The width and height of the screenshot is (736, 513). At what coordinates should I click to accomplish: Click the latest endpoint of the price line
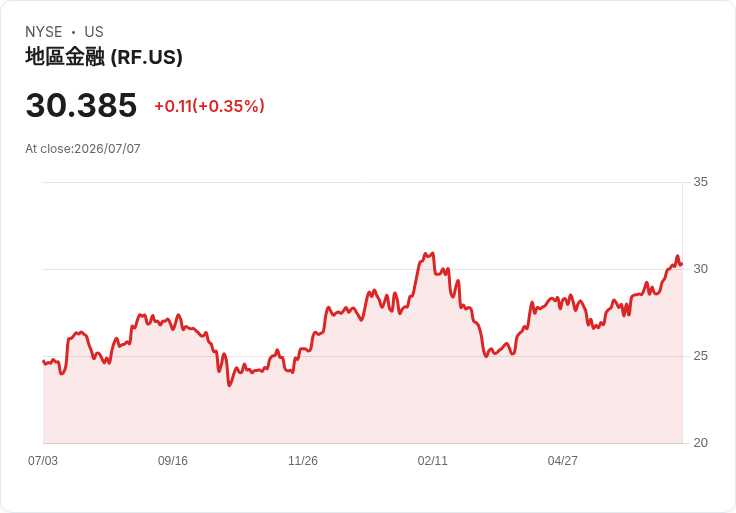(x=682, y=264)
